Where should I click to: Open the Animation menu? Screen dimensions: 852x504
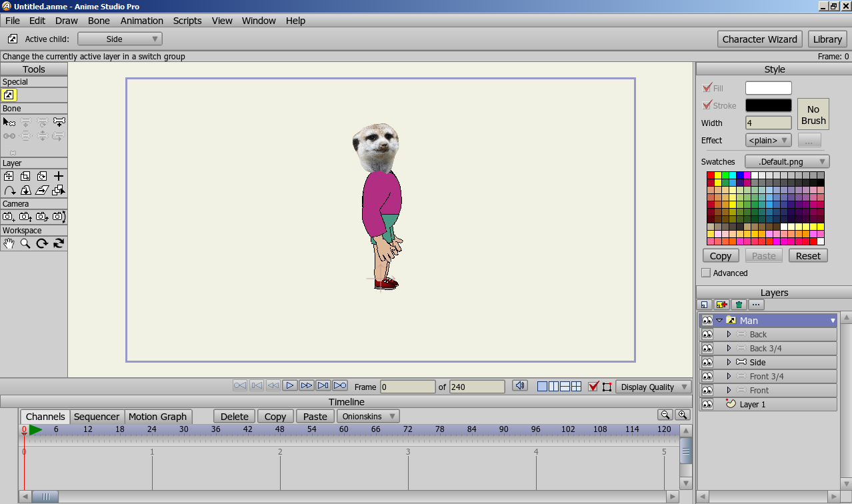click(x=141, y=21)
